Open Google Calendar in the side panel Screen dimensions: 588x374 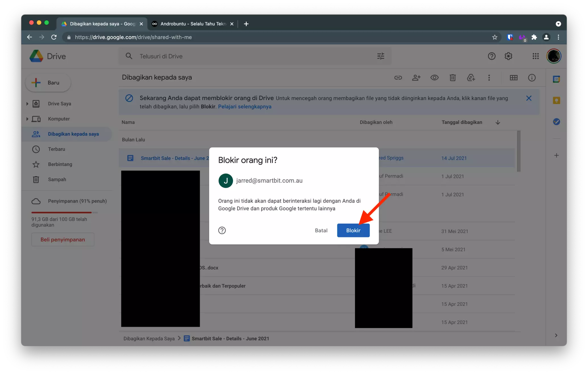coord(556,79)
